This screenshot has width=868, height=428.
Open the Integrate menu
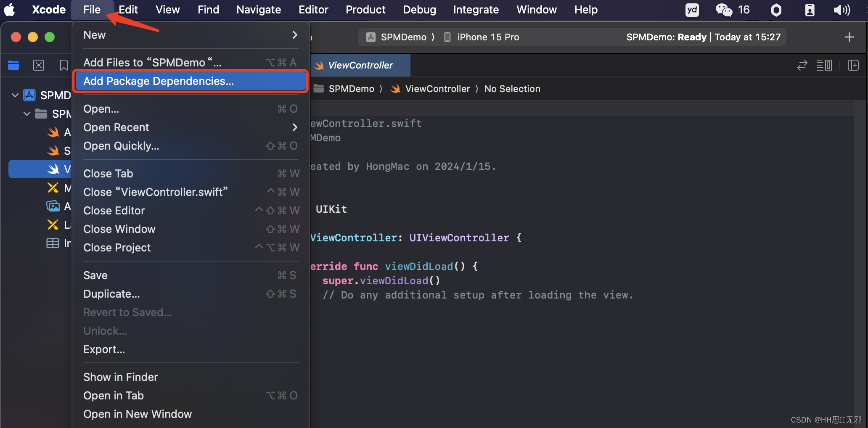pyautogui.click(x=476, y=9)
